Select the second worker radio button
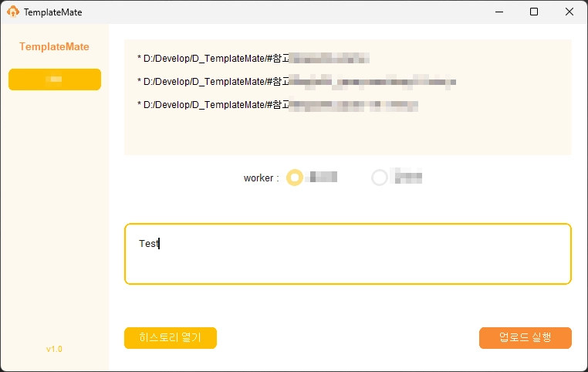 click(x=380, y=178)
